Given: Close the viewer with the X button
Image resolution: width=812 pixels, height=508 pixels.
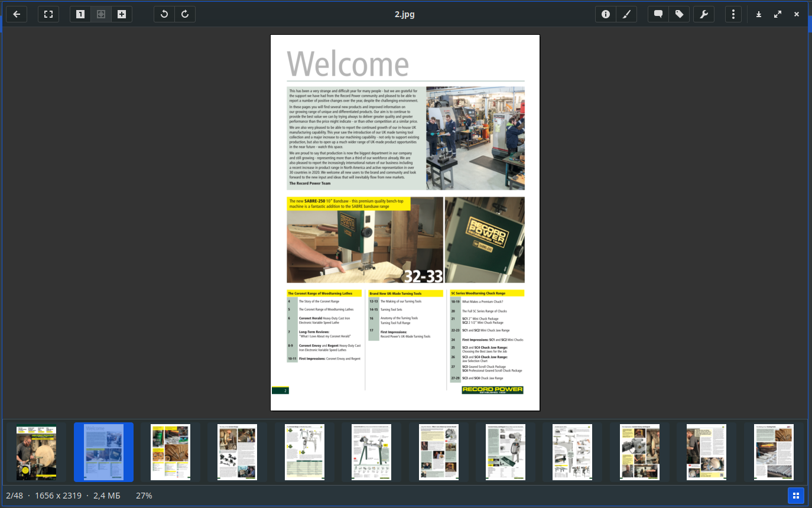Looking at the screenshot, I should tap(797, 14).
